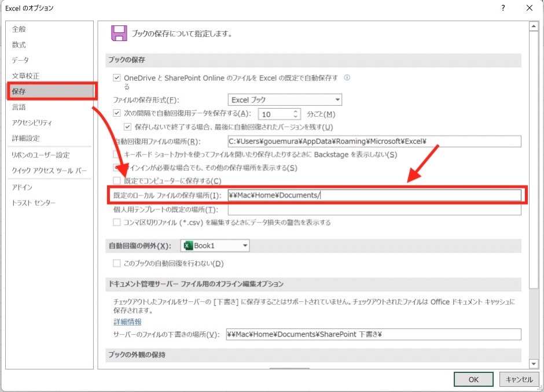The width and height of the screenshot is (544, 392).
Task: Click the 自動回復用ファイルの場所 path field
Action: coord(374,142)
